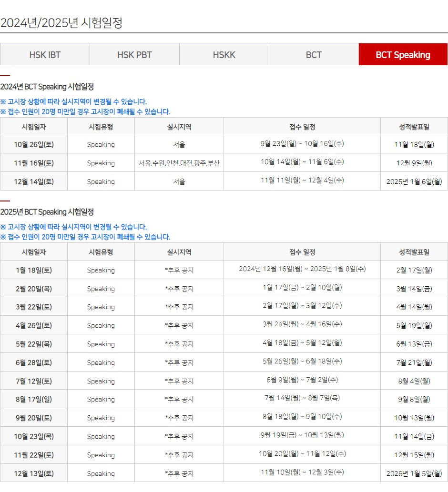
Task: Click the 2월 20일(목) exam date cell
Action: pos(33,288)
